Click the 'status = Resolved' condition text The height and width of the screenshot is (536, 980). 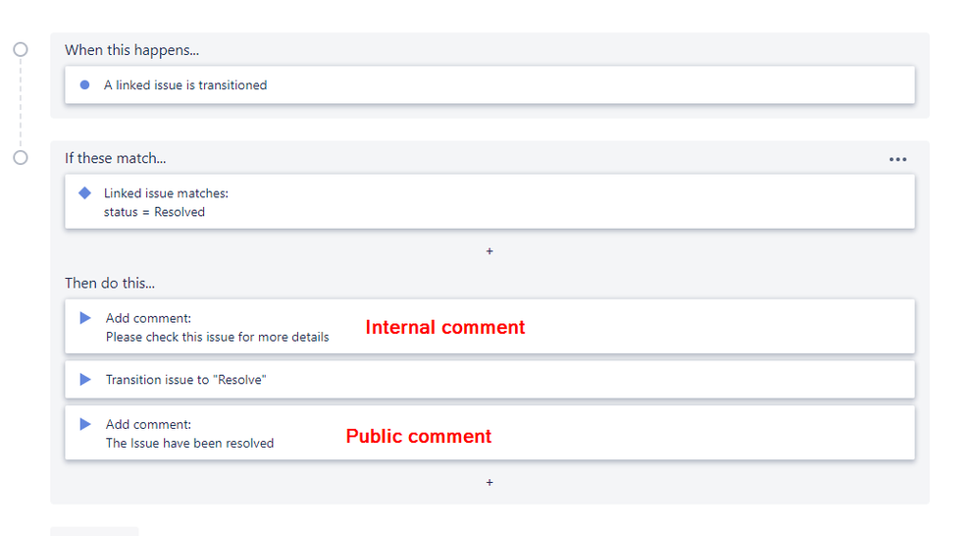click(x=154, y=212)
